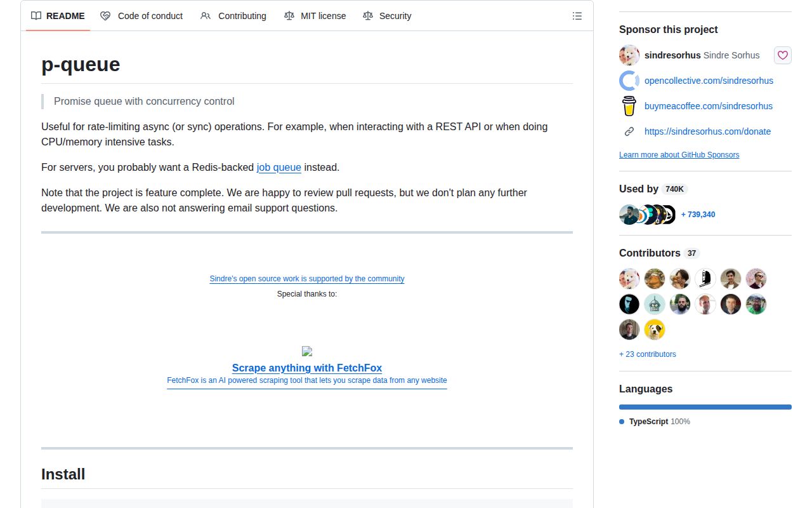This screenshot has height=508, width=812.
Task: Open the README outline list icon
Action: pyautogui.click(x=577, y=16)
